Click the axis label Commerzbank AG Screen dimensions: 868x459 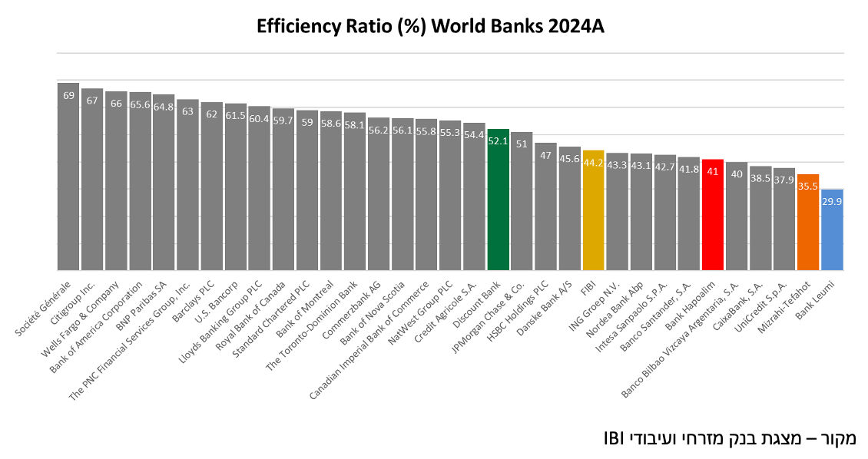(x=352, y=309)
